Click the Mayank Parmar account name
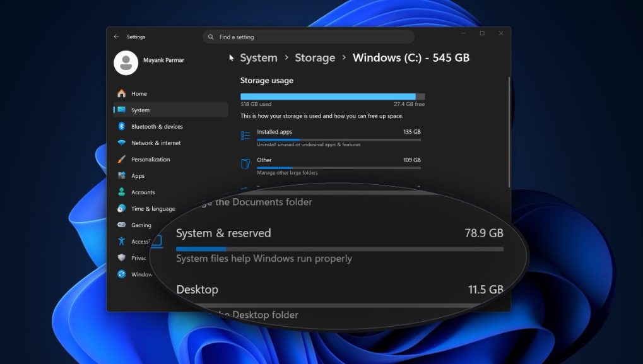The image size is (643, 364). point(163,60)
